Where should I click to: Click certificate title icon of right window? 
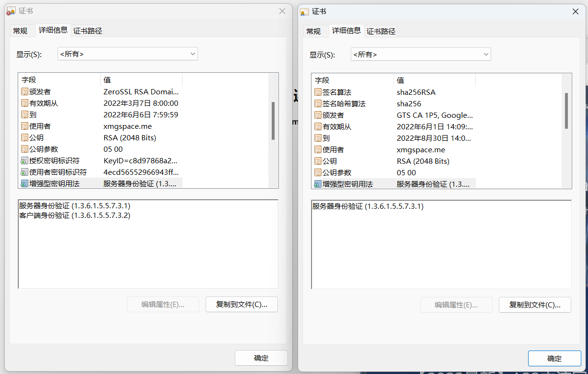point(304,11)
